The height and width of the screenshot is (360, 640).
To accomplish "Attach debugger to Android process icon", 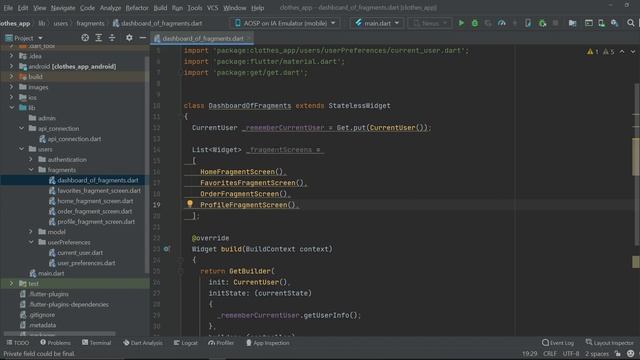I will tap(542, 23).
